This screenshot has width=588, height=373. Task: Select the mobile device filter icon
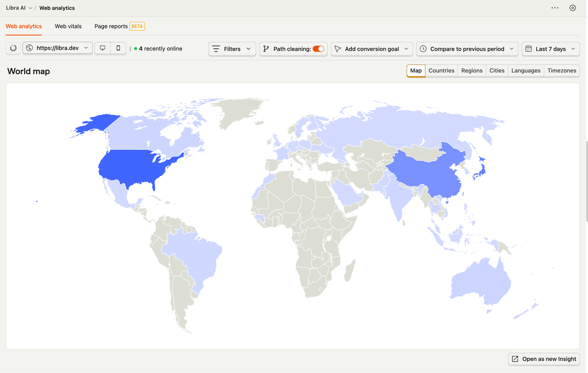click(x=118, y=48)
